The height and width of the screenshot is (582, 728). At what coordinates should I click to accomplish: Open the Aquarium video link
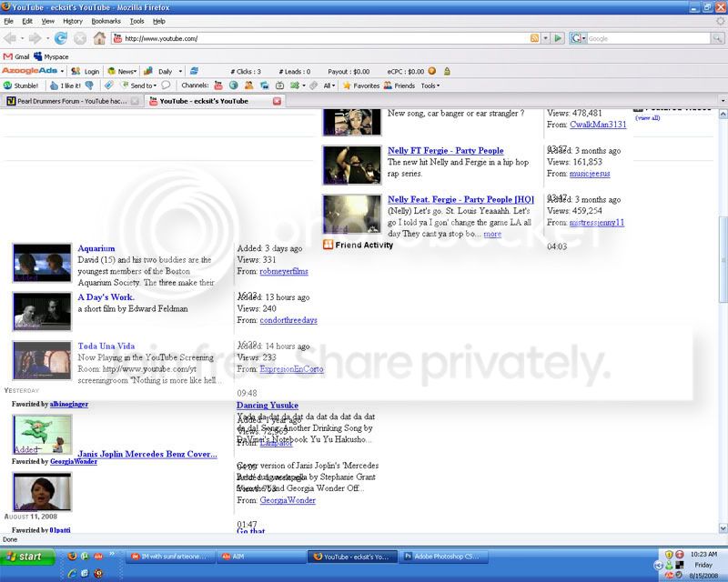(96, 248)
